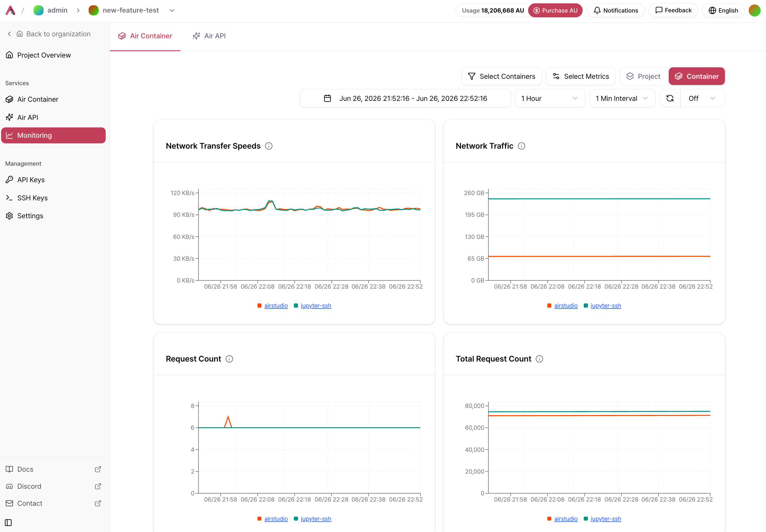Click the refresh icon next to Off
The height and width of the screenshot is (532, 766).
[670, 98]
